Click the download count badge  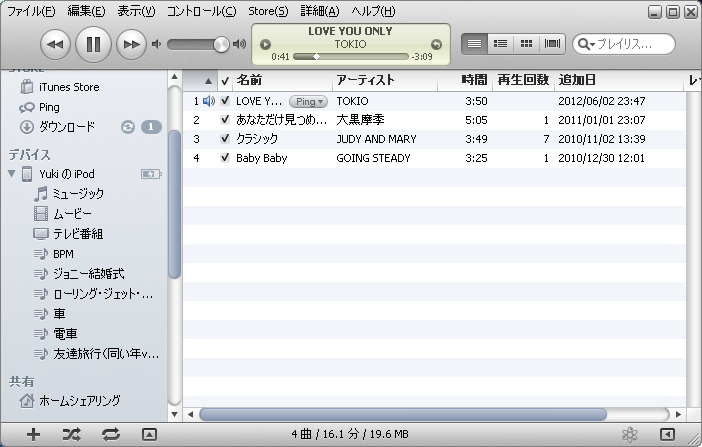[x=151, y=127]
